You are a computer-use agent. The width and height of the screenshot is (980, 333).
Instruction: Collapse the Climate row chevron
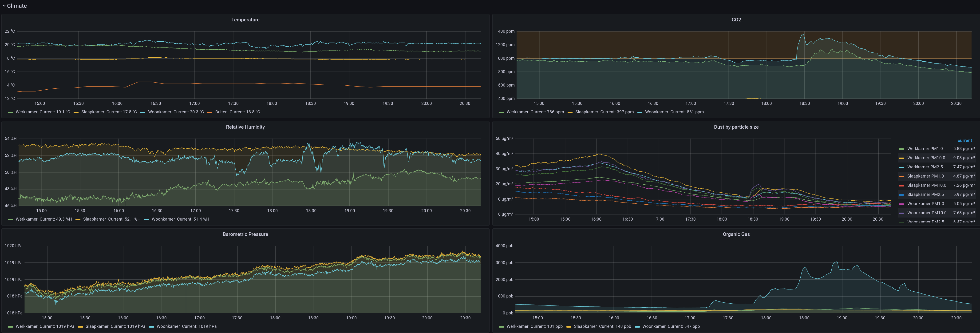click(4, 6)
